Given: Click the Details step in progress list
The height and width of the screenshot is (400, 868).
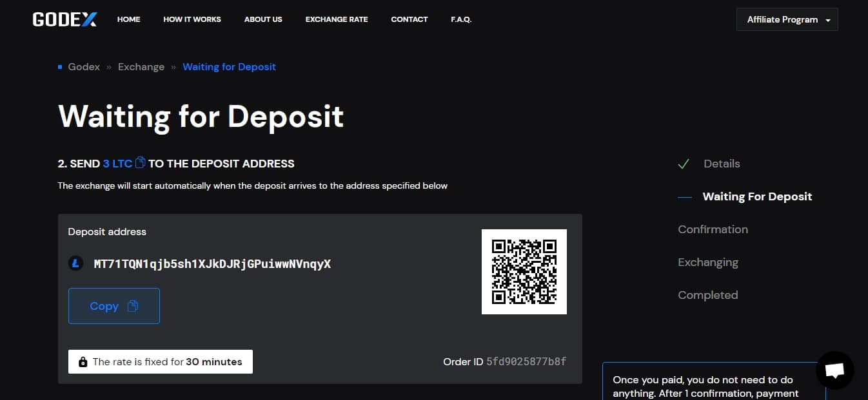Looking at the screenshot, I should [x=722, y=164].
